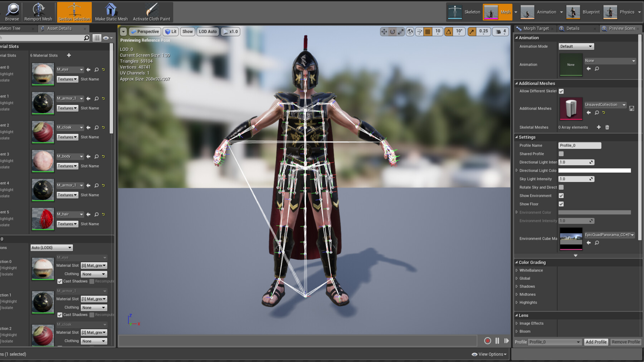Reimport the skeletal mesh
This screenshot has width=644, height=362.
click(38, 12)
